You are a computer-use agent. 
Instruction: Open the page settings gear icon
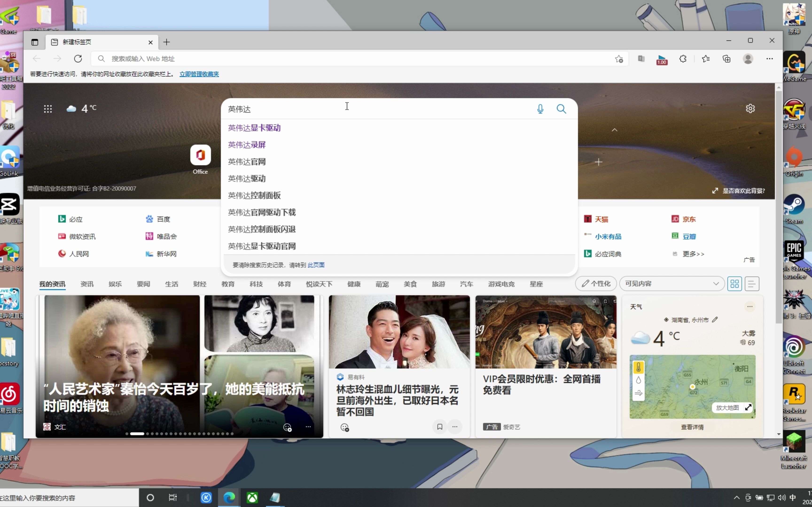pos(750,108)
